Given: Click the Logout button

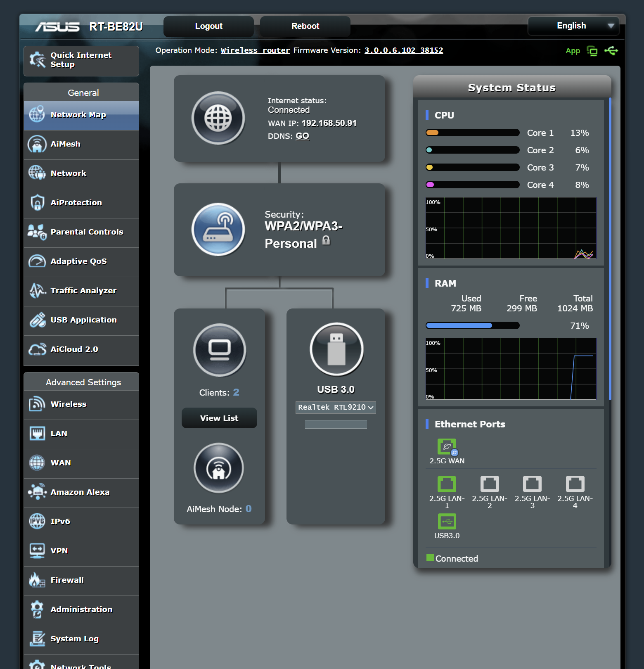Looking at the screenshot, I should (208, 26).
